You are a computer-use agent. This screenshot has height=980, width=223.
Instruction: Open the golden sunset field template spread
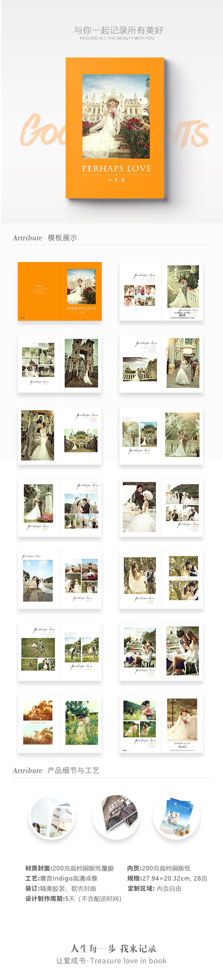pos(60,723)
